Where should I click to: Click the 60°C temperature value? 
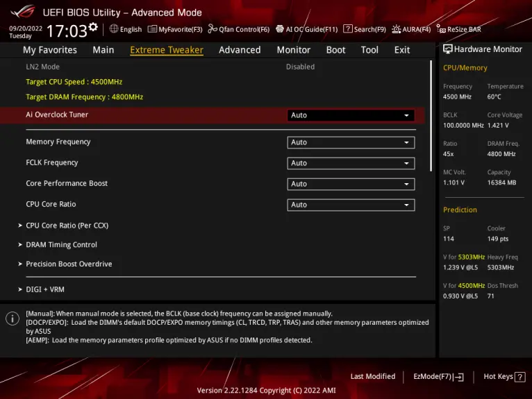click(x=494, y=97)
